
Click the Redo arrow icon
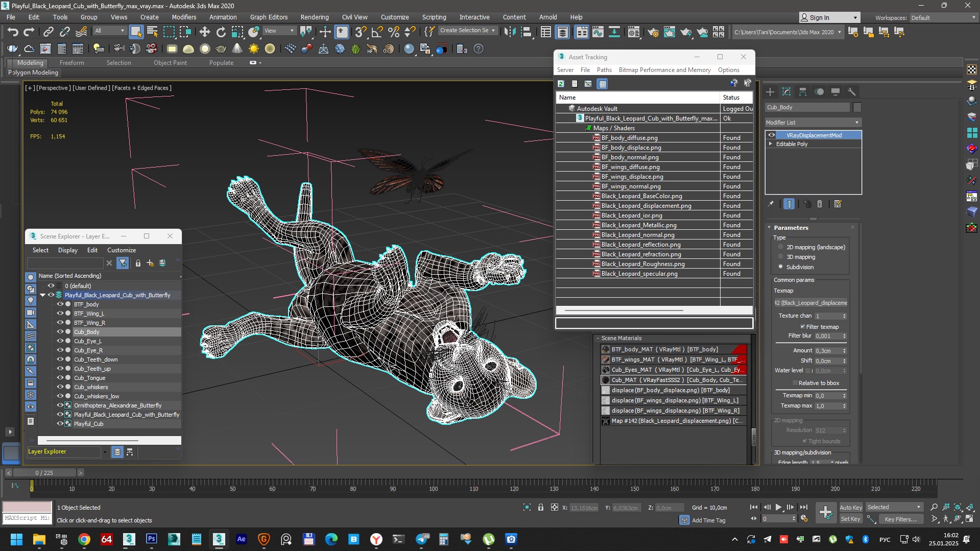tap(29, 32)
